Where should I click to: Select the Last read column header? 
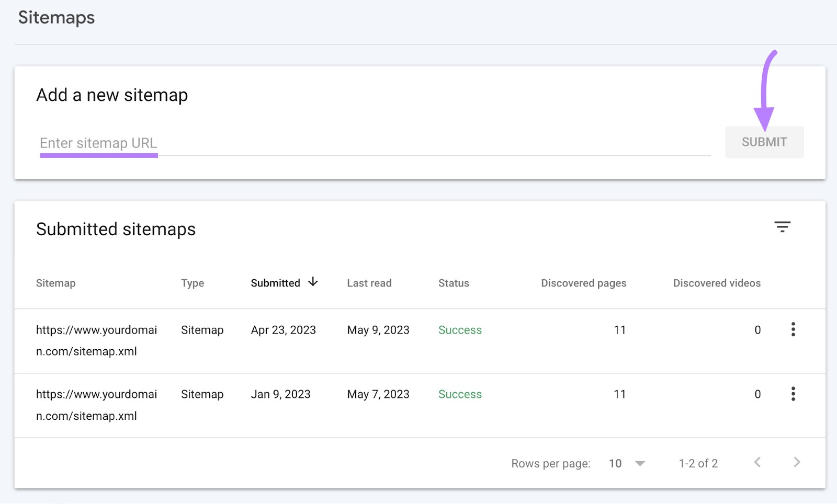pyautogui.click(x=369, y=283)
